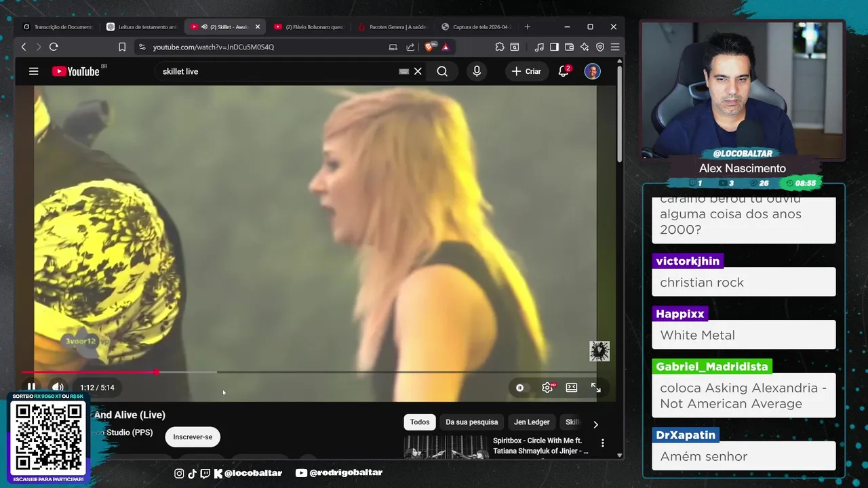
Task: Subscribe with Inscrever-se button
Action: (x=193, y=437)
